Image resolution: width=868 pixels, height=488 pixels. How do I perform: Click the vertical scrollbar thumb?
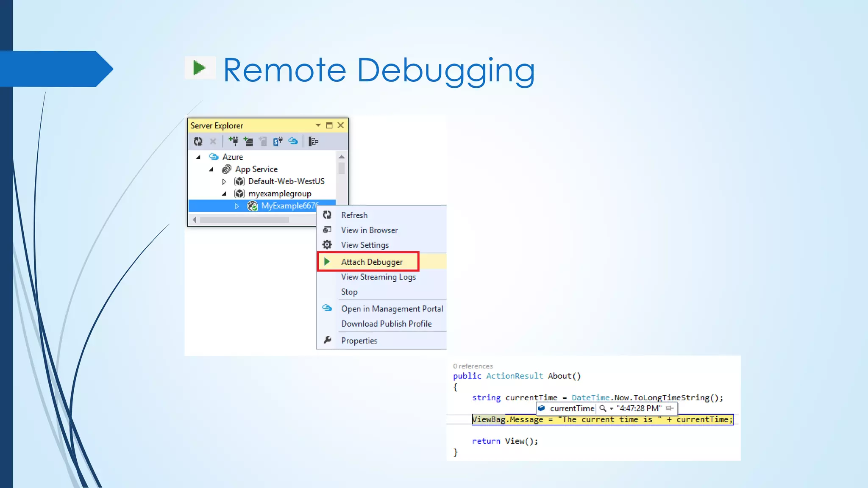(x=342, y=168)
